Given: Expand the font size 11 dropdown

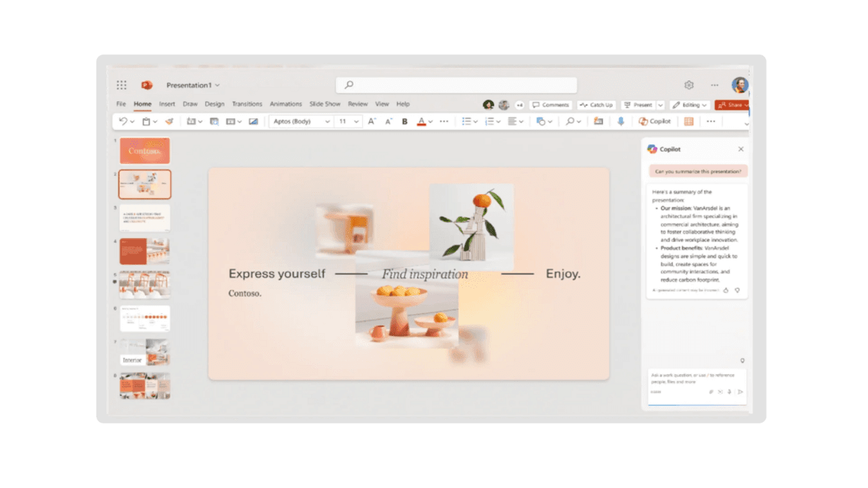Looking at the screenshot, I should pyautogui.click(x=348, y=122).
